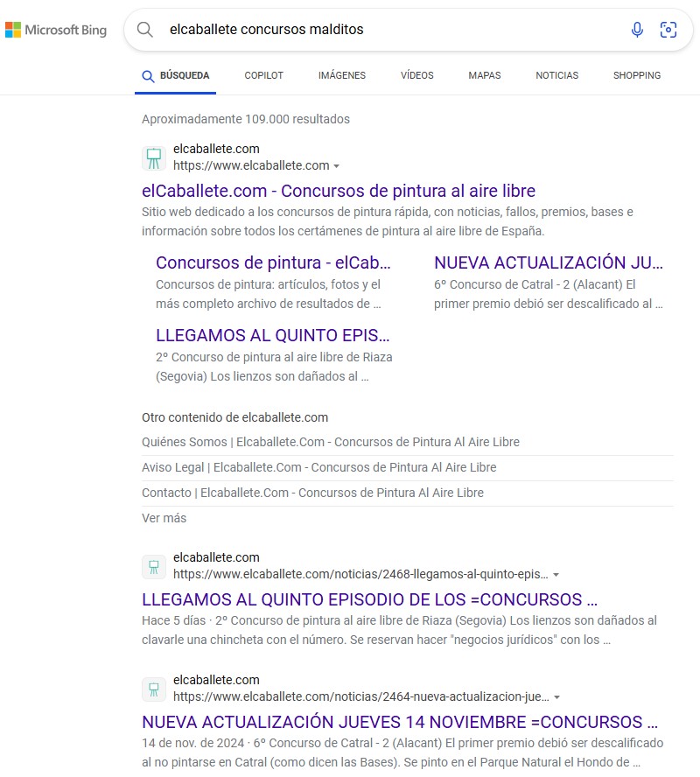Open Quiénes Somos | Elcaballete.Com link
The width and height of the screenshot is (700, 777).
coord(331,442)
